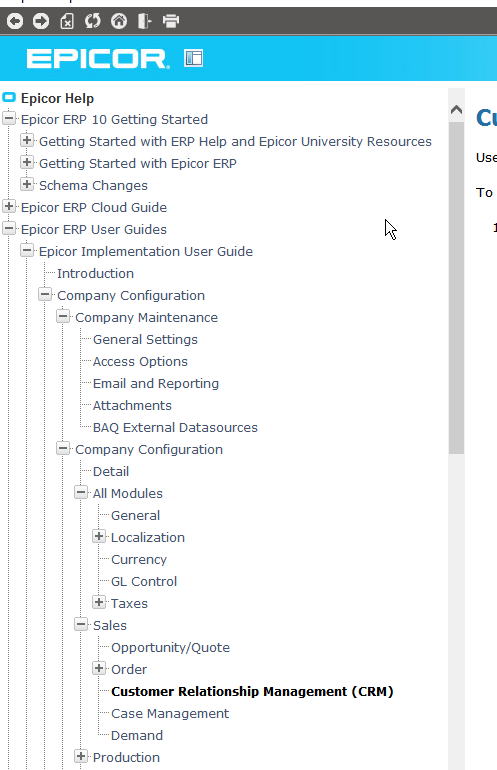
Task: Open the Production topic
Action: pos(126,758)
